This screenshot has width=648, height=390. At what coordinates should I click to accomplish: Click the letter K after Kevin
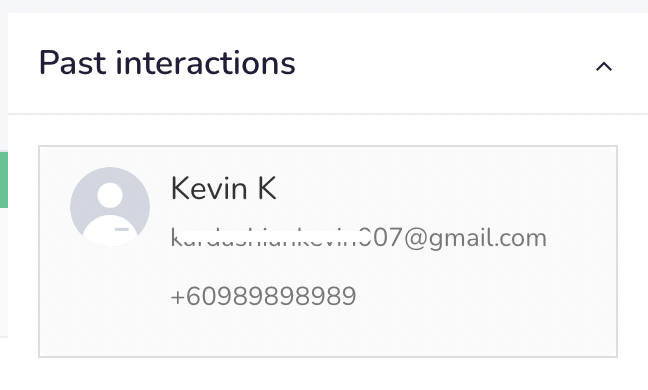point(267,188)
